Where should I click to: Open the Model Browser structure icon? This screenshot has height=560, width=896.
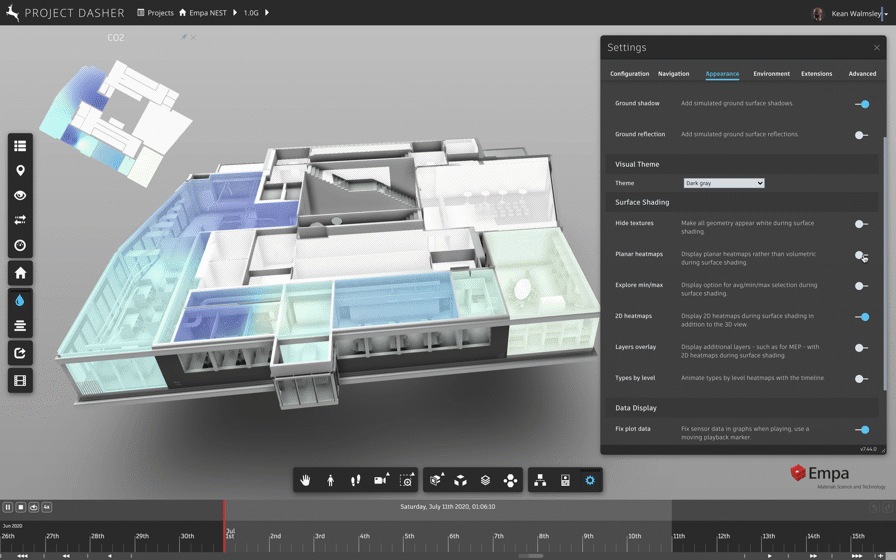click(x=540, y=481)
